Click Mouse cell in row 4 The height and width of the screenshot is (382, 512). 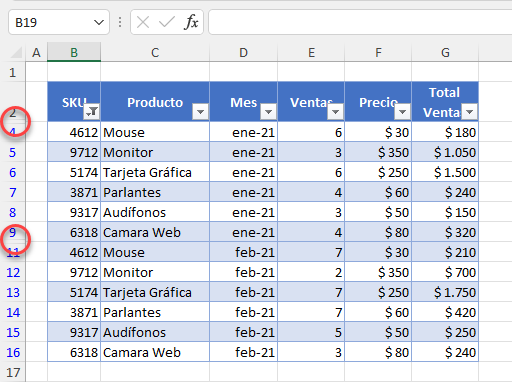coord(155,132)
